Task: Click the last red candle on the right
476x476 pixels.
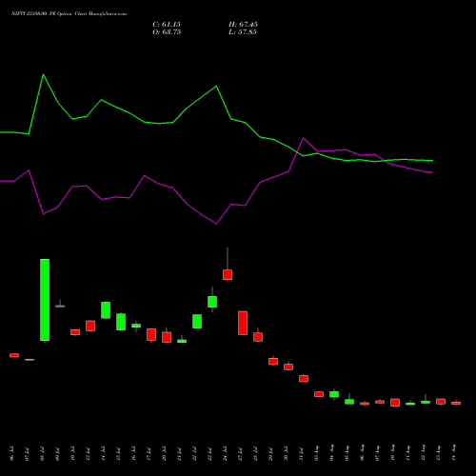Action: coord(456,403)
